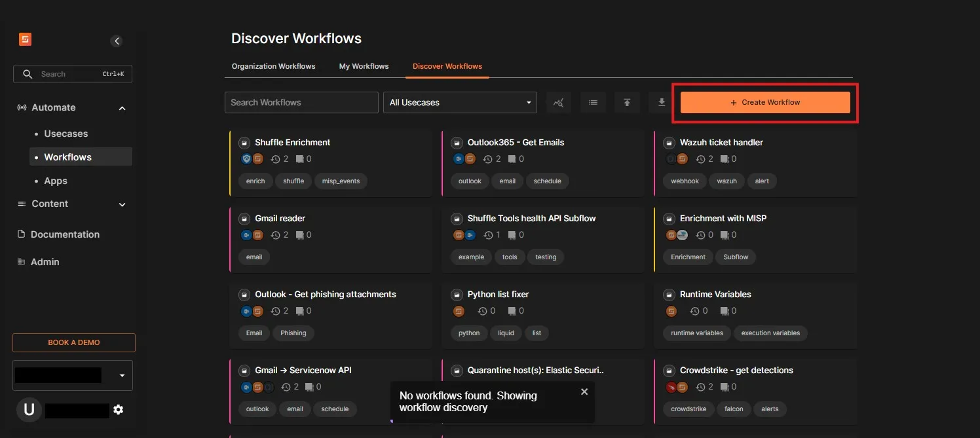This screenshot has width=980, height=438.
Task: Click the Create Workflow button
Action: point(765,103)
